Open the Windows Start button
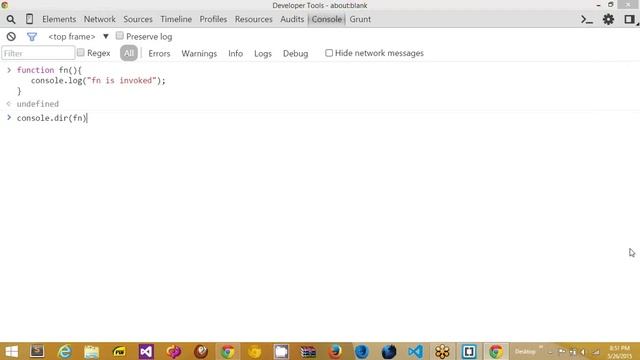The width and height of the screenshot is (640, 360). tap(11, 351)
